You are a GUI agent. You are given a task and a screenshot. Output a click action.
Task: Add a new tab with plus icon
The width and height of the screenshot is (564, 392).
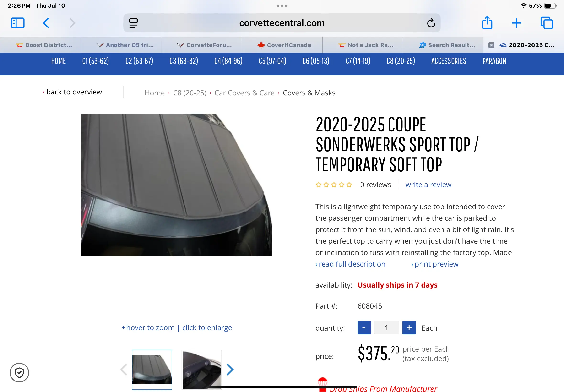[x=516, y=23]
